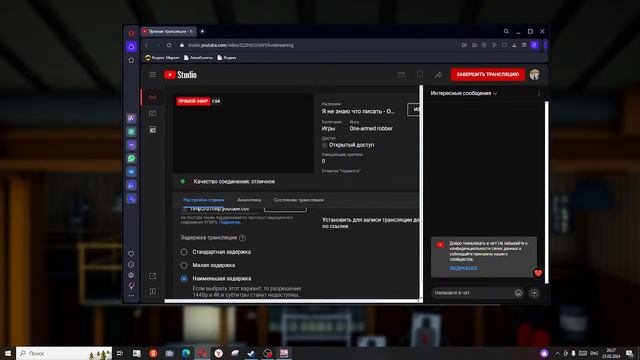Open the Opera GX logo menu
640x360 pixels.
click(x=131, y=33)
